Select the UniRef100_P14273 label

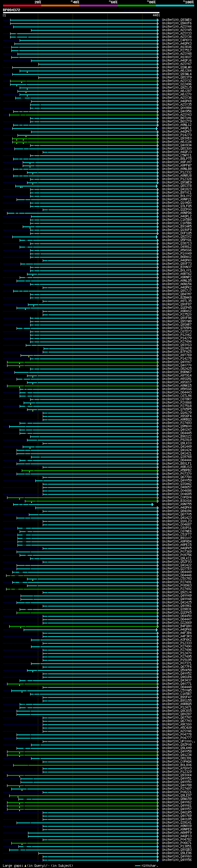177,135
